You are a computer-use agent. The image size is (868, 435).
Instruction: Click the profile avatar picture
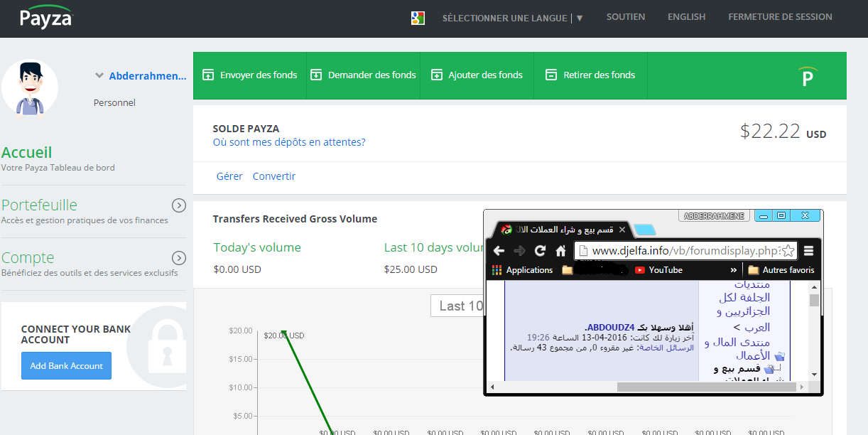click(x=30, y=88)
